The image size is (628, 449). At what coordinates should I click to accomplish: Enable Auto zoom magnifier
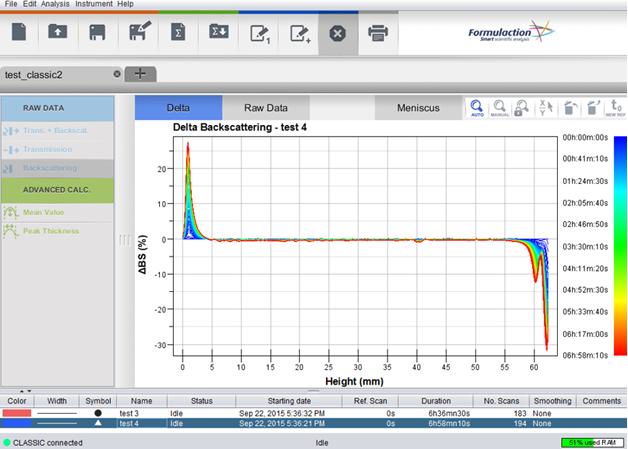(477, 108)
